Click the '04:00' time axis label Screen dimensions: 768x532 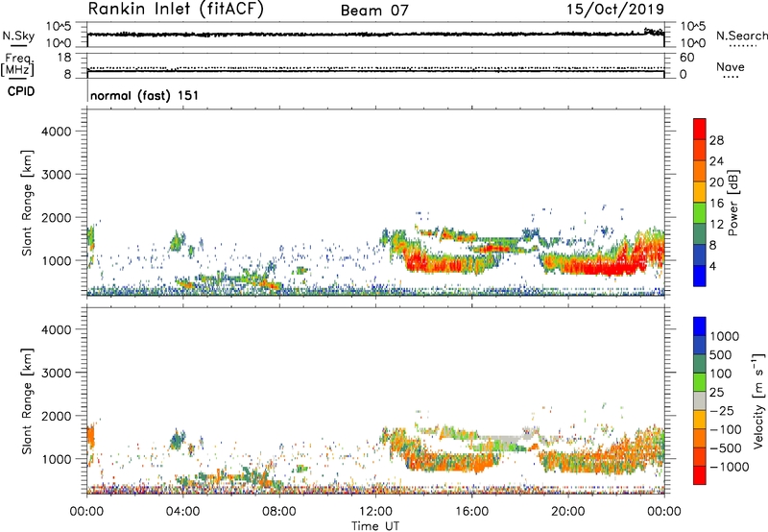click(182, 512)
